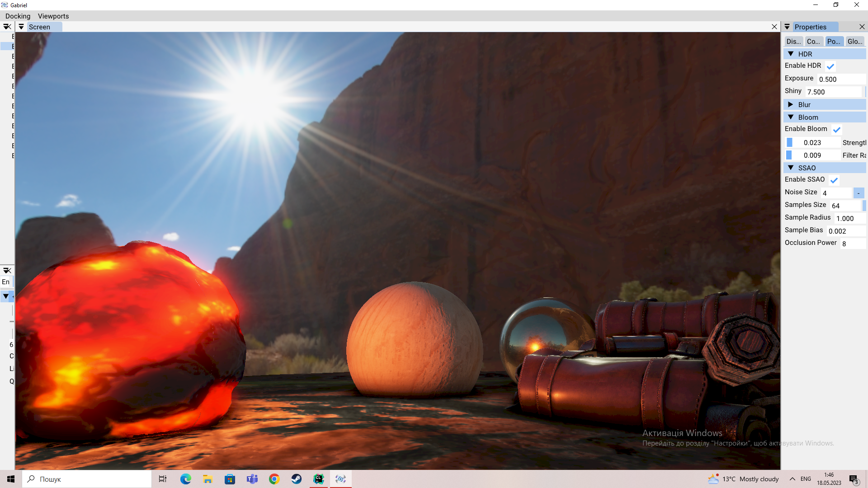Expand the Blur section
Screen dimensions: 868x488
(x=791, y=104)
